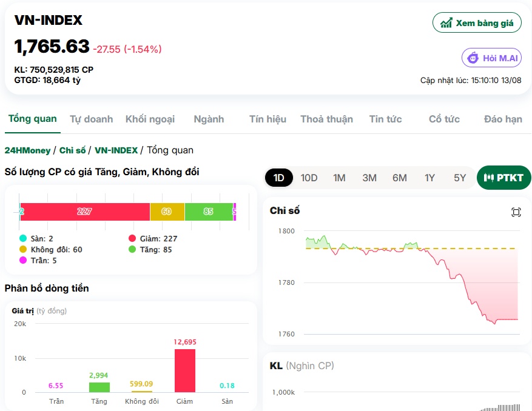The width and height of the screenshot is (532, 411).
Task: Click the VN-INDEX value 1,765.63
Action: pyautogui.click(x=52, y=46)
